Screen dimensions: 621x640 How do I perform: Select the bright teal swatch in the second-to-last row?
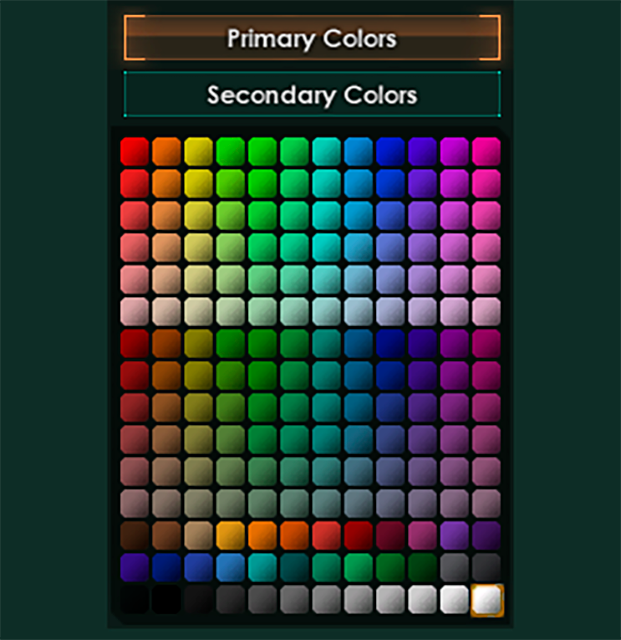263,567
